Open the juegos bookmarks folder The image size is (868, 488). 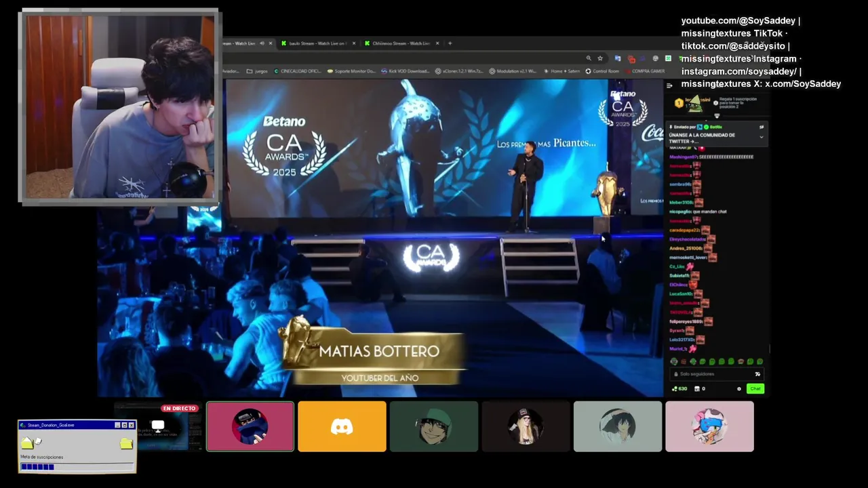coord(256,71)
